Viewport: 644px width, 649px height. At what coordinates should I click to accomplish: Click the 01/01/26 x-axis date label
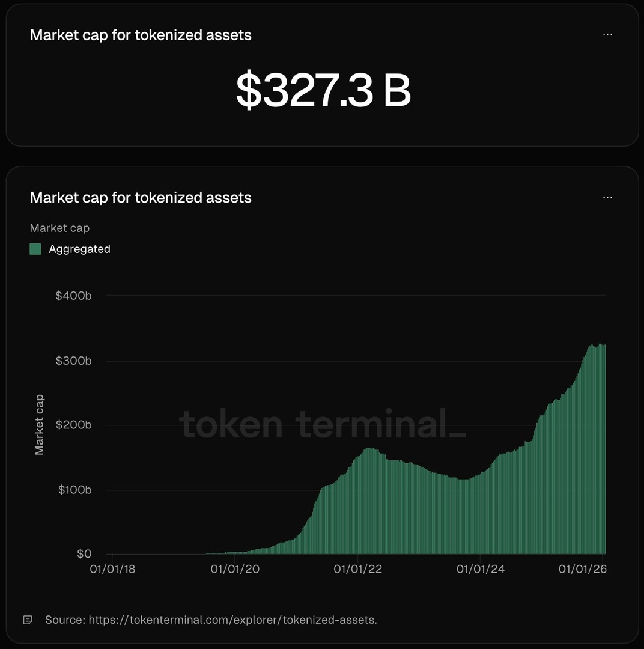(x=583, y=568)
